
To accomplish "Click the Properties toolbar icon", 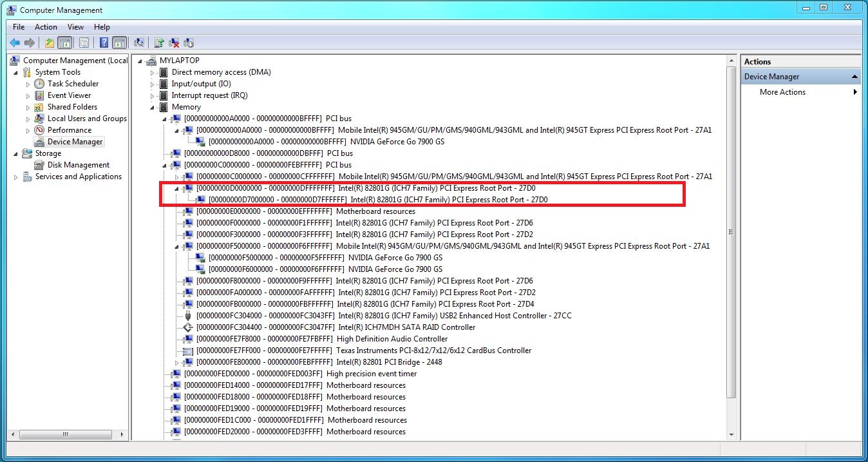I will pyautogui.click(x=84, y=43).
